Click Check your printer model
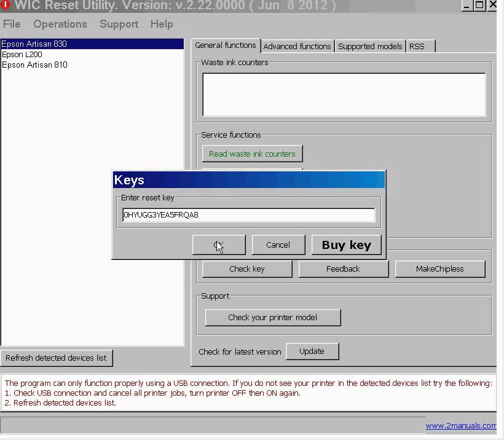Screen dimensions: 504x440 (x=272, y=317)
